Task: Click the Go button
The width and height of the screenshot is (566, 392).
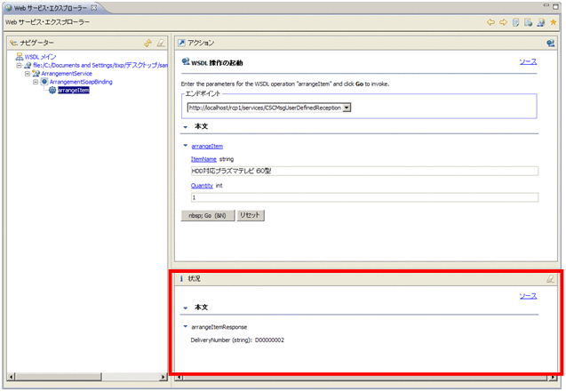Action: [208, 215]
